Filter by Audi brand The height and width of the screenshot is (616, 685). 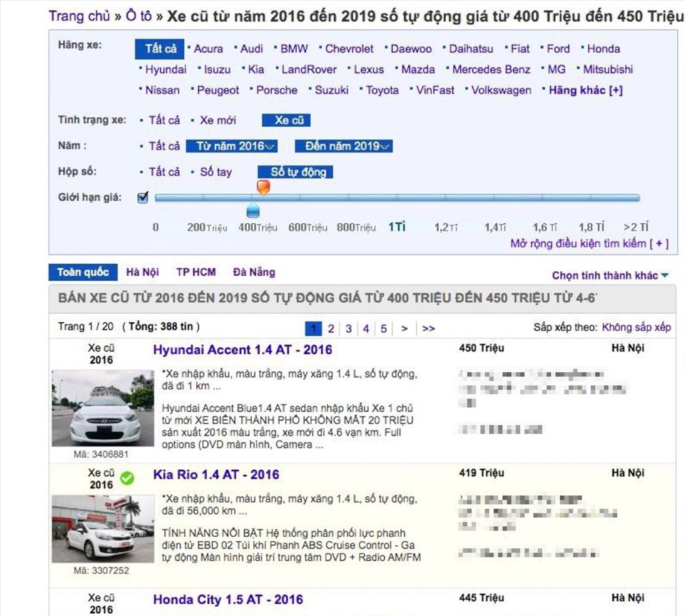pos(252,49)
